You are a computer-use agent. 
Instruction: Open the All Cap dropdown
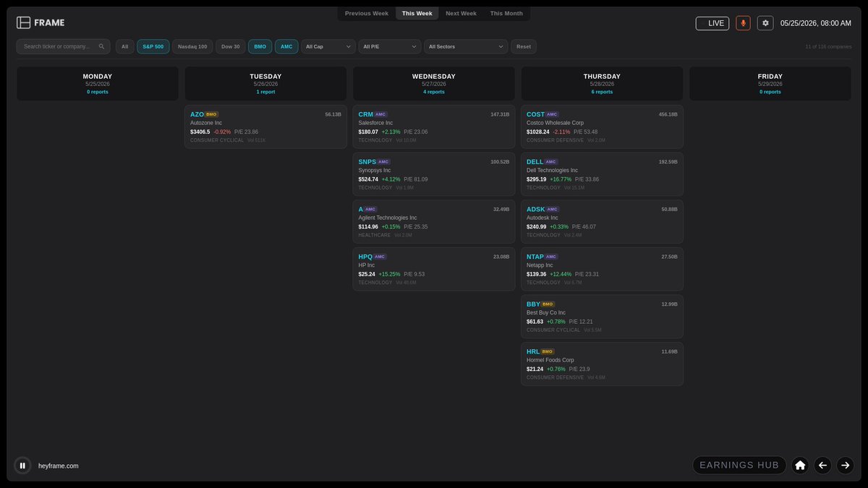pyautogui.click(x=328, y=46)
